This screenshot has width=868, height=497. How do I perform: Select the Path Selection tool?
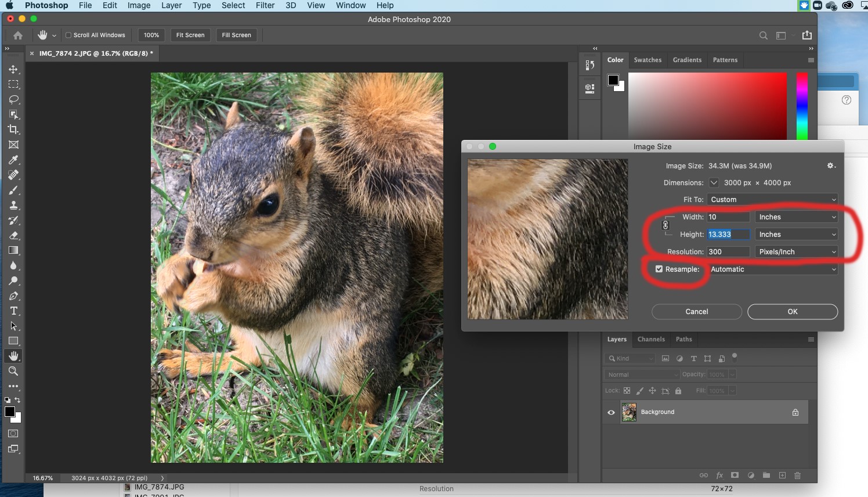pos(13,326)
